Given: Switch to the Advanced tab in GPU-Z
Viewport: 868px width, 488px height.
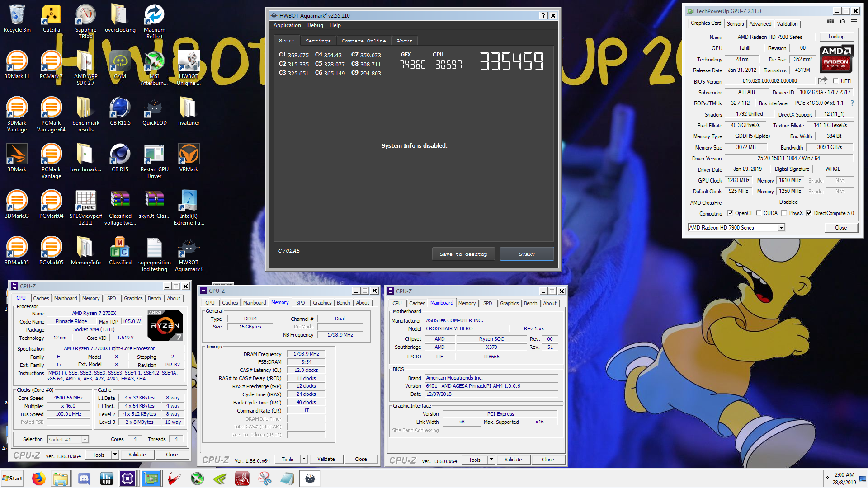Looking at the screenshot, I should [760, 24].
